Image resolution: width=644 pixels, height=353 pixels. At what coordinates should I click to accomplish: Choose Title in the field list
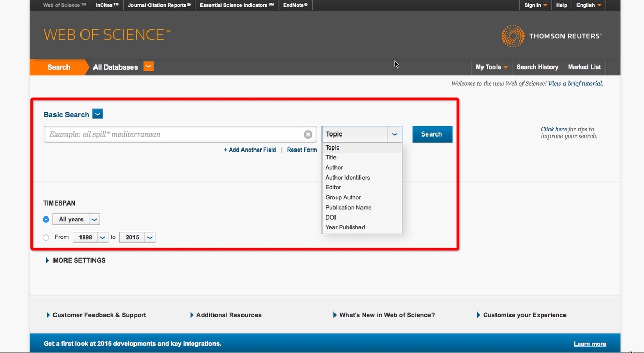[362, 157]
